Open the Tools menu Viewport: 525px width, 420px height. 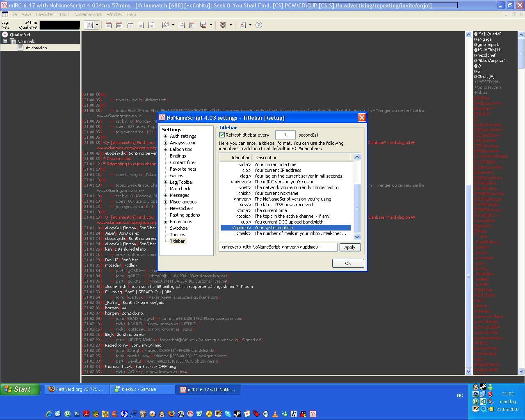pos(64,14)
